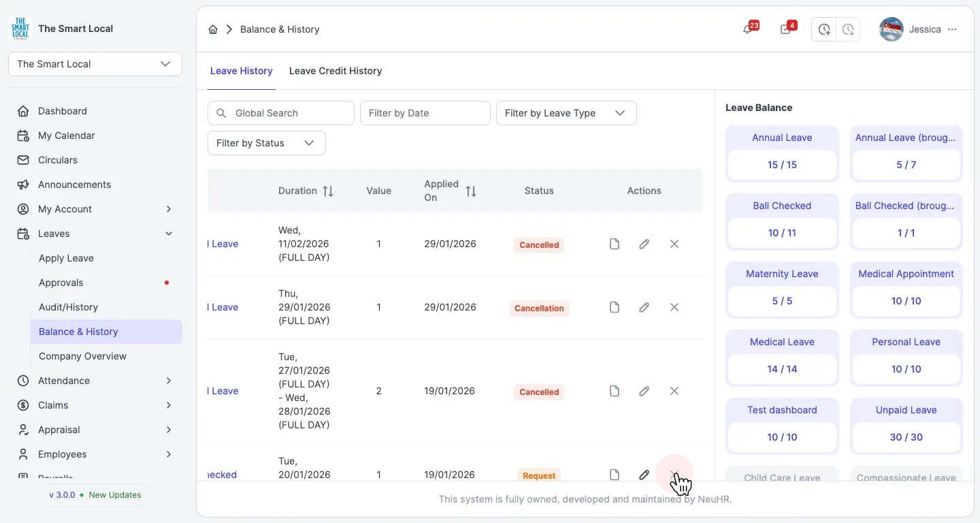The height and width of the screenshot is (523, 980).
Task: Focus the Global Search field
Action: click(281, 113)
